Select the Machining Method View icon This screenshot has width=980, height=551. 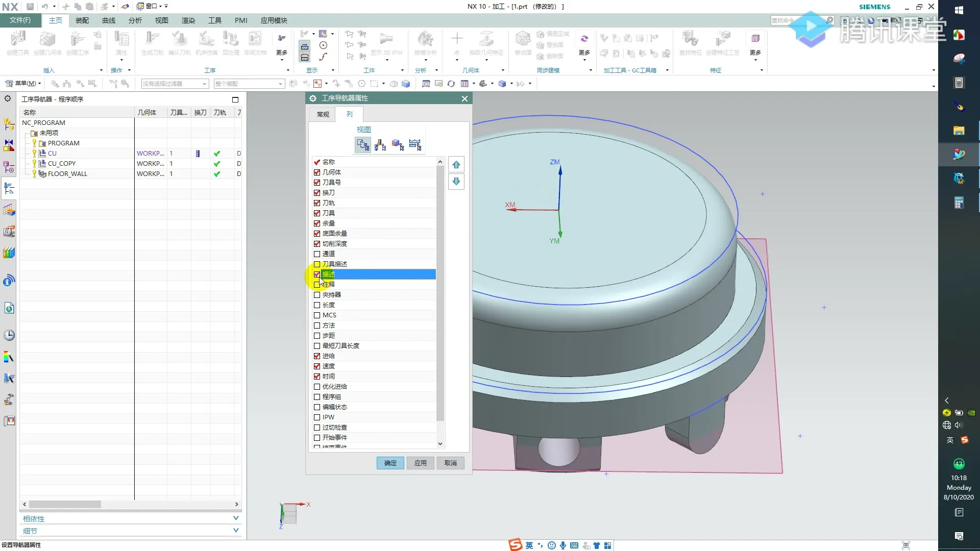pyautogui.click(x=415, y=145)
